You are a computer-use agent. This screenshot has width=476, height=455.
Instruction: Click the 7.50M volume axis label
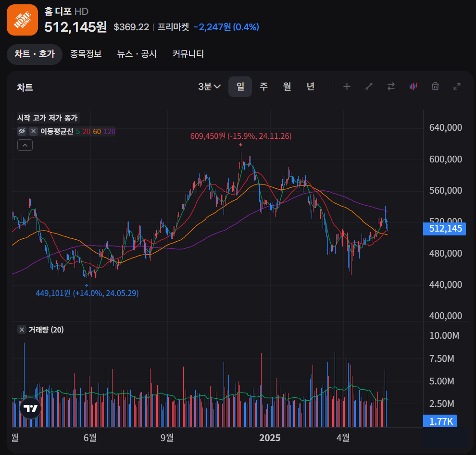coord(442,358)
